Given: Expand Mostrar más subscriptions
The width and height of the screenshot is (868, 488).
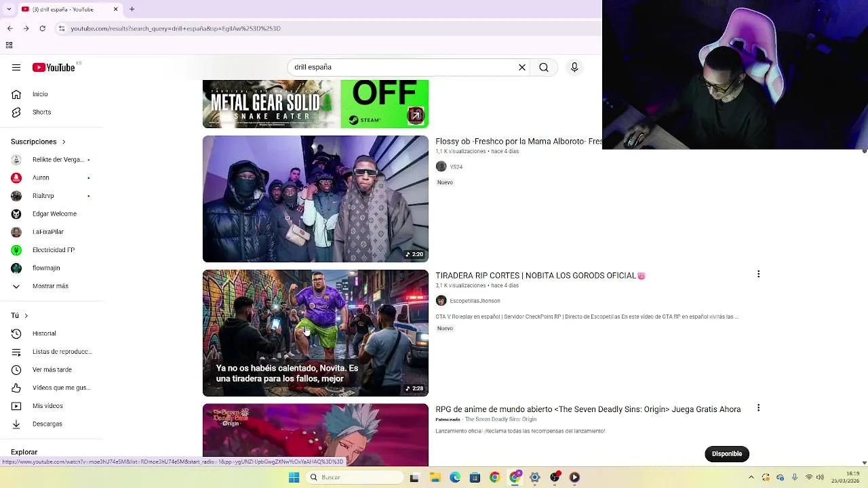Looking at the screenshot, I should coord(52,286).
